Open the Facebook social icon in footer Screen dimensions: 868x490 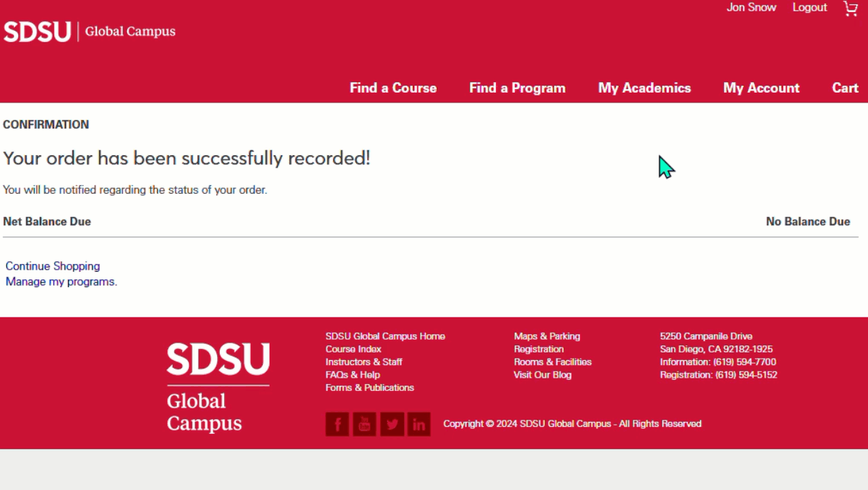coord(337,424)
